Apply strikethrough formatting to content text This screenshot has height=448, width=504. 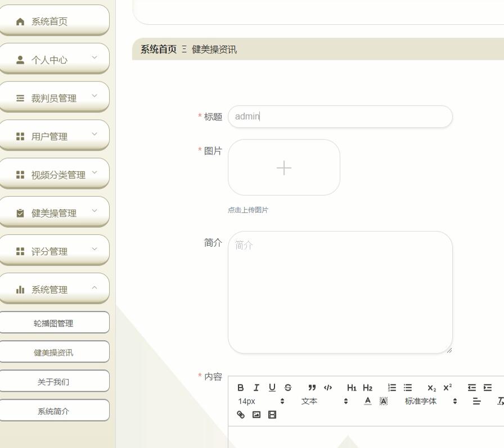(287, 387)
